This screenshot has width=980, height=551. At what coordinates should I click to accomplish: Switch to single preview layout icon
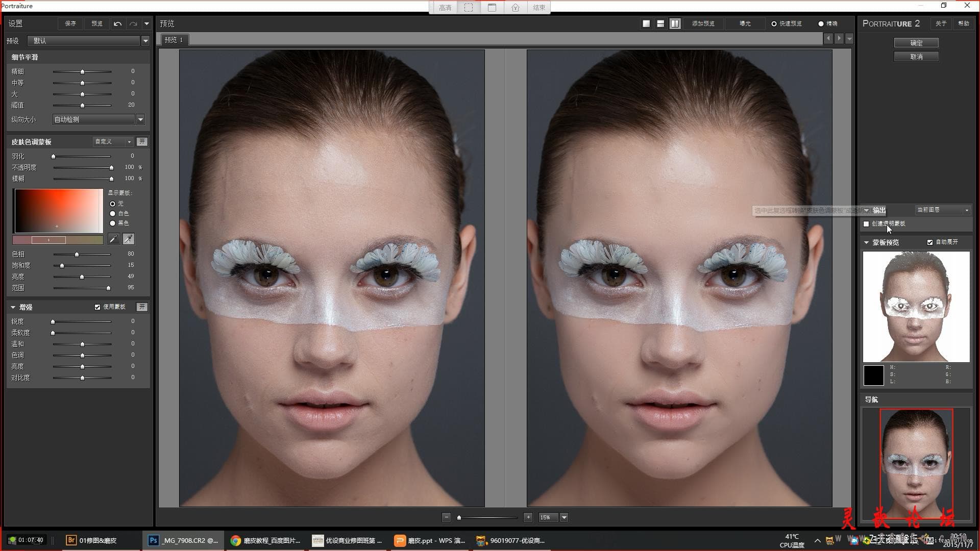point(646,23)
